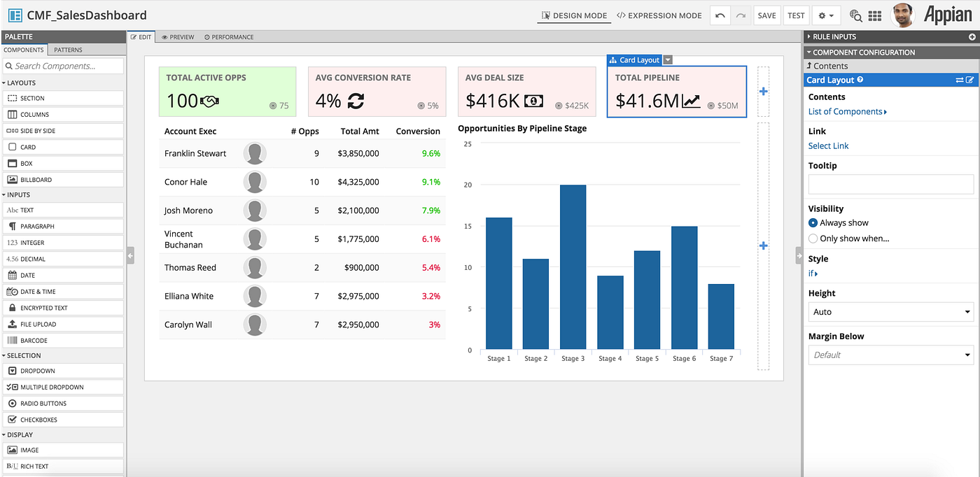Add CHECKBOXES component from palette
This screenshot has height=477, width=980.
(63, 420)
